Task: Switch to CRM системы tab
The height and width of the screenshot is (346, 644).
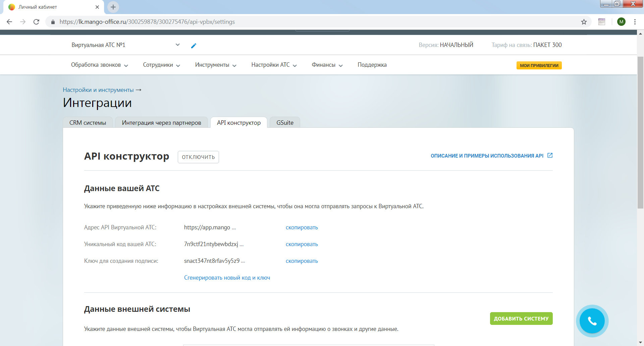Action: pos(88,123)
